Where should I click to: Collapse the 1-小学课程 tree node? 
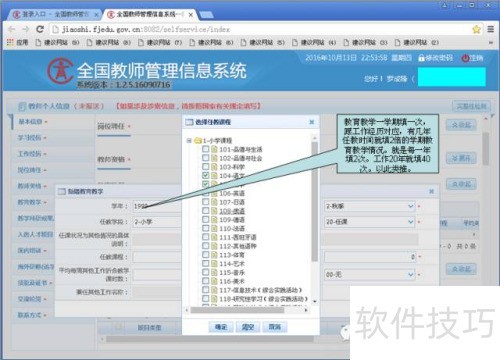tap(189, 140)
